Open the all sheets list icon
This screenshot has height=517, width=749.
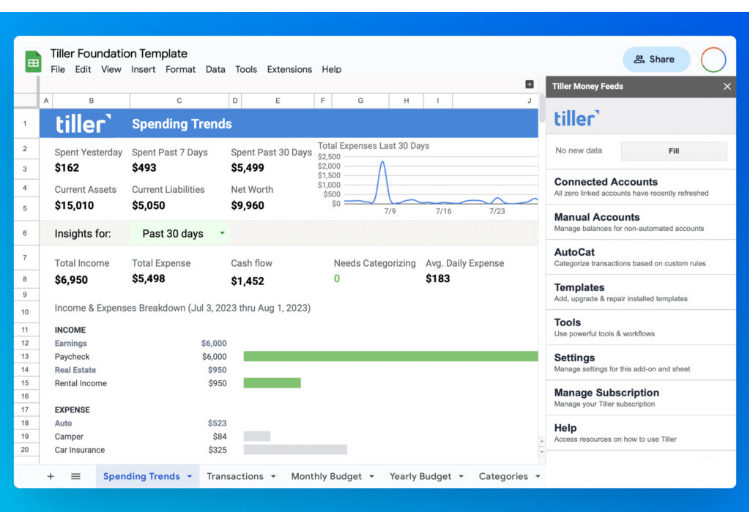[x=75, y=476]
